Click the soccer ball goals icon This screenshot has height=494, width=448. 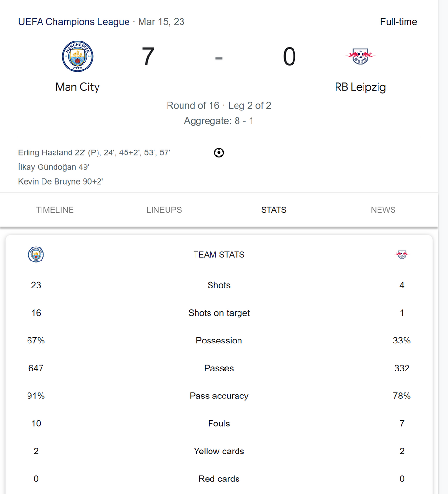219,153
